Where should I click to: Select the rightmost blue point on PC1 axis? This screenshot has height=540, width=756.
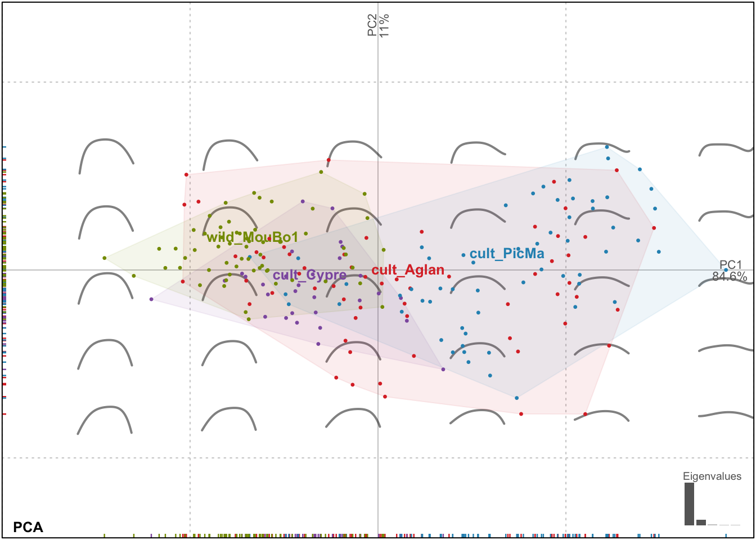coord(726,270)
